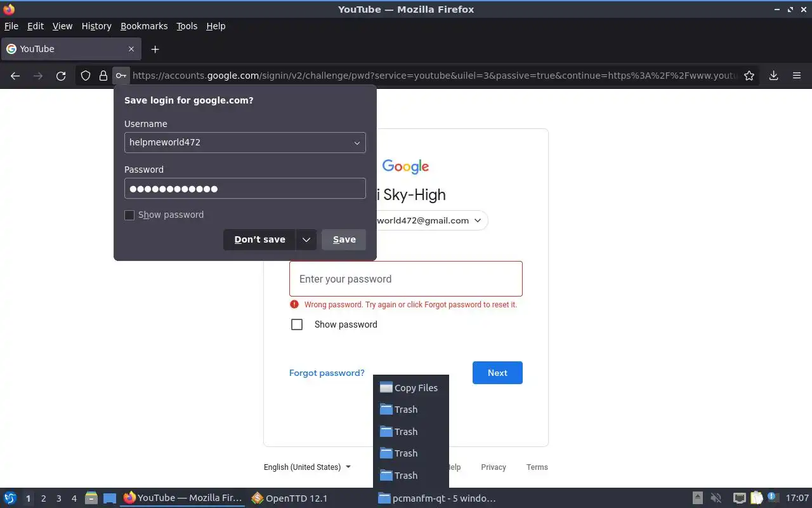Tick Show password on the Google sign-in form
The width and height of the screenshot is (812, 508).
[297, 324]
